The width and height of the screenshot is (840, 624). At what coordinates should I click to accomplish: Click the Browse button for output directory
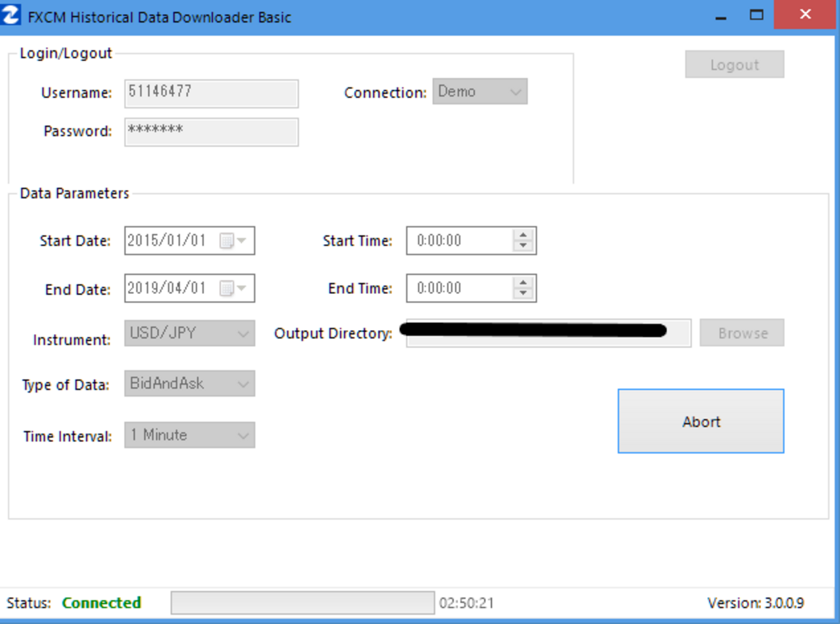[x=742, y=333]
